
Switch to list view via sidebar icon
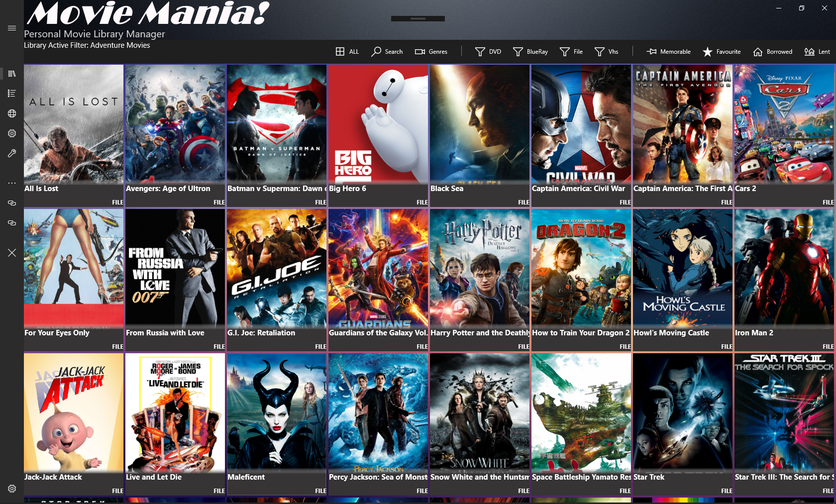tap(12, 94)
